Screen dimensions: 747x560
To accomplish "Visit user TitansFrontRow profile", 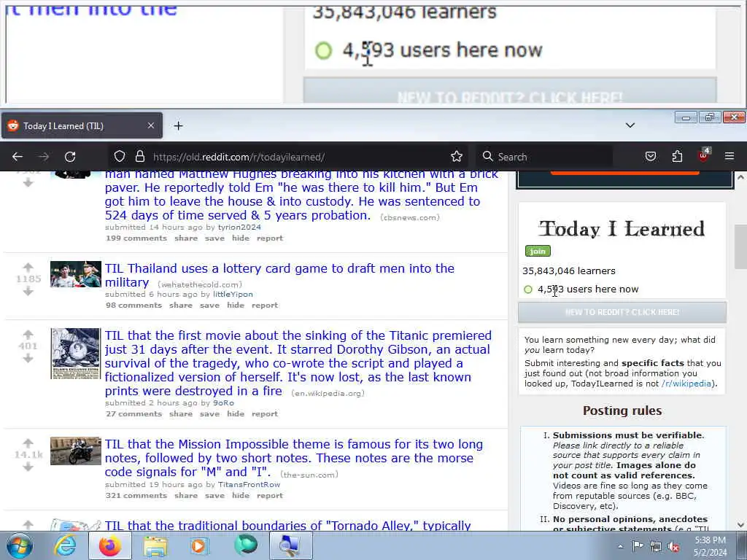I will point(249,484).
